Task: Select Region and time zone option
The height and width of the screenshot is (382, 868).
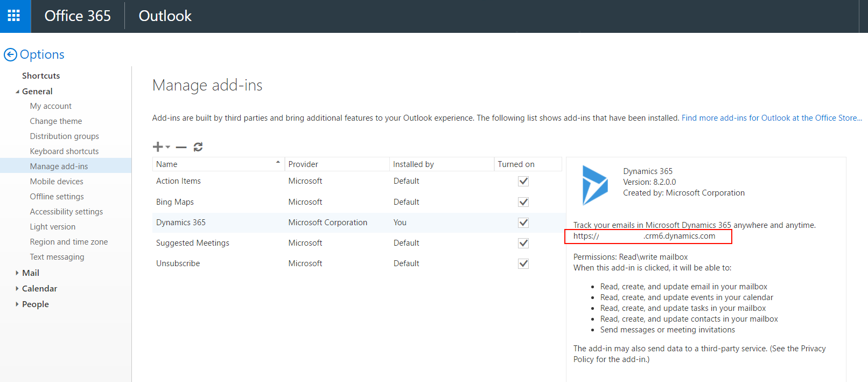Action: [68, 242]
